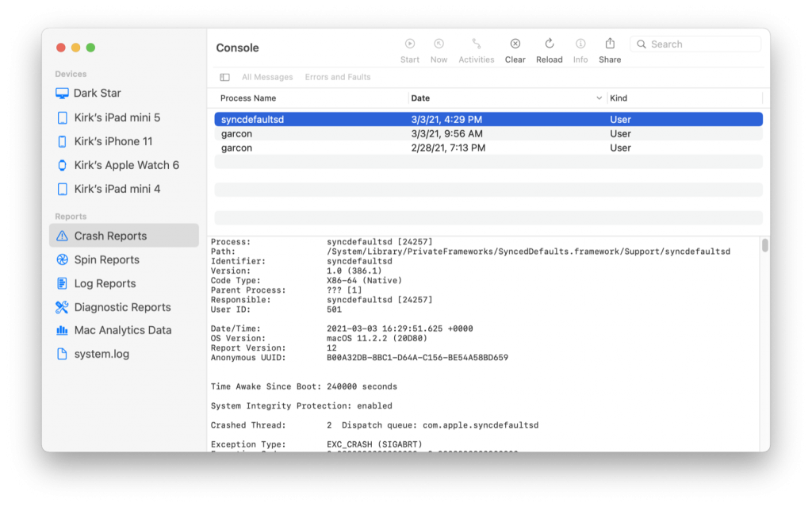Click the Info toolbar button
The image size is (812, 507).
580,49
